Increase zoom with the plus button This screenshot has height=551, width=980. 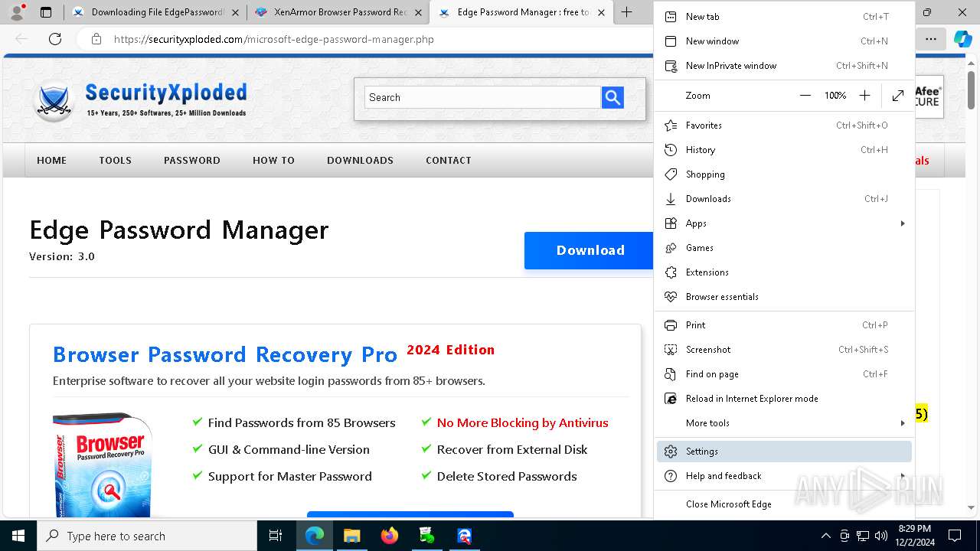click(x=864, y=96)
